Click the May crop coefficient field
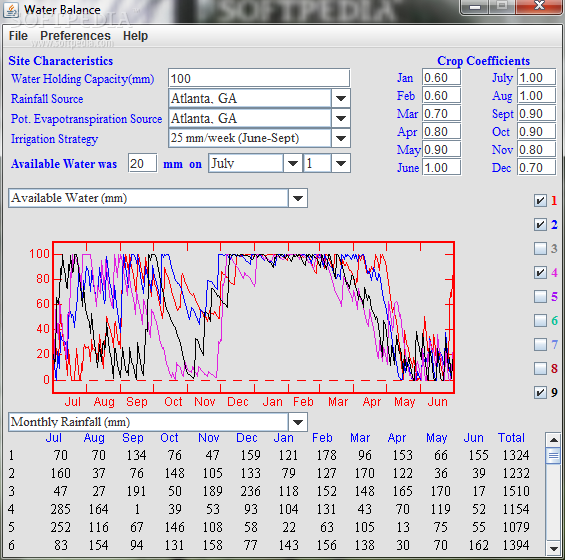 tap(441, 150)
